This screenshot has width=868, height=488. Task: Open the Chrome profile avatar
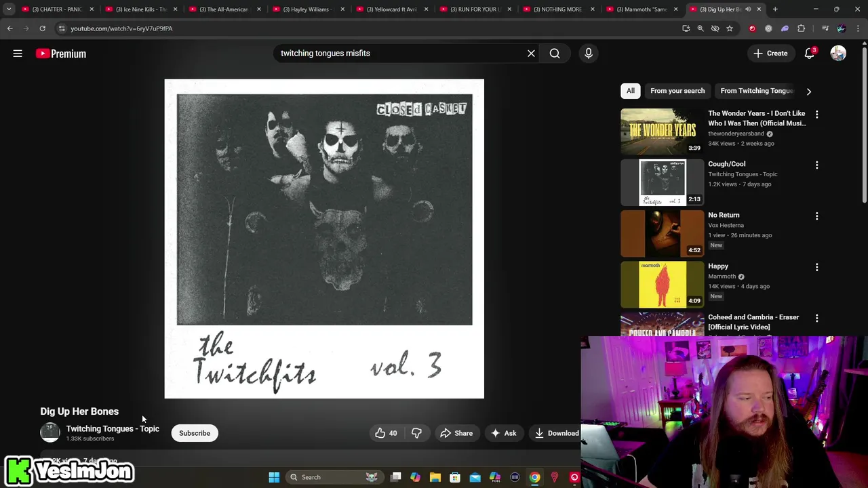[x=842, y=28]
